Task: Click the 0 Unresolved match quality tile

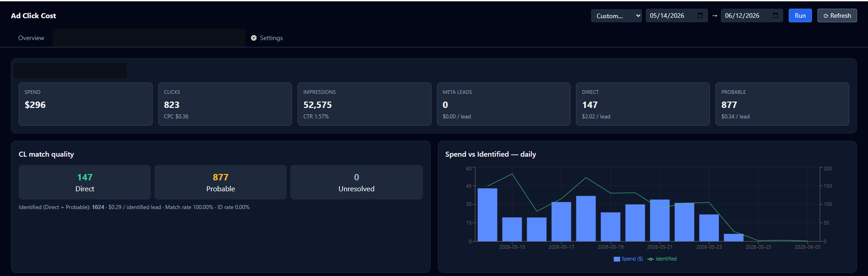Action: click(x=356, y=182)
